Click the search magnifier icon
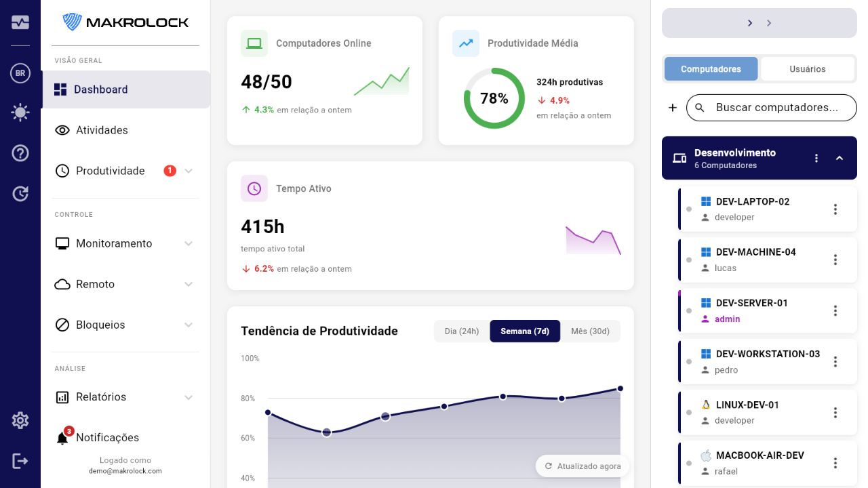The height and width of the screenshot is (488, 868). click(x=701, y=108)
